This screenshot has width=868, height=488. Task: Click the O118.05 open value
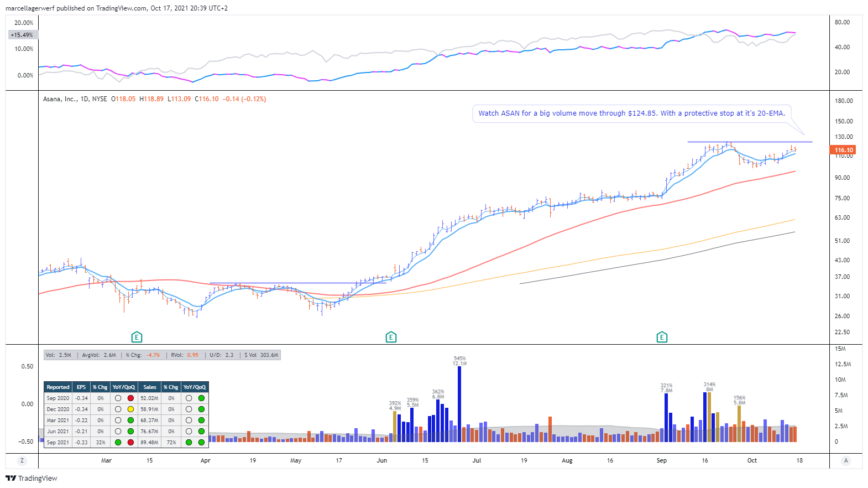(123, 99)
